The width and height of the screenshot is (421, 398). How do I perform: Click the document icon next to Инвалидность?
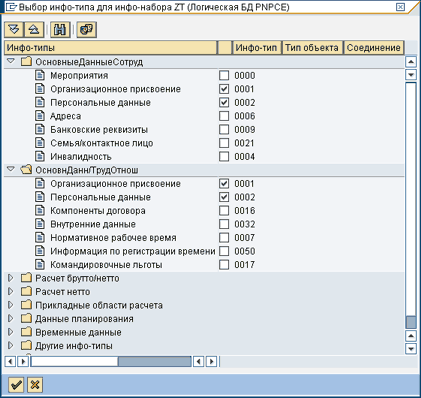point(40,156)
